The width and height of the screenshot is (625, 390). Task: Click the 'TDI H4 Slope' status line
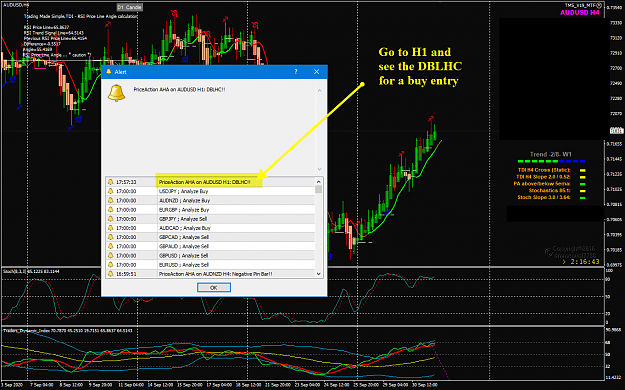point(543,177)
